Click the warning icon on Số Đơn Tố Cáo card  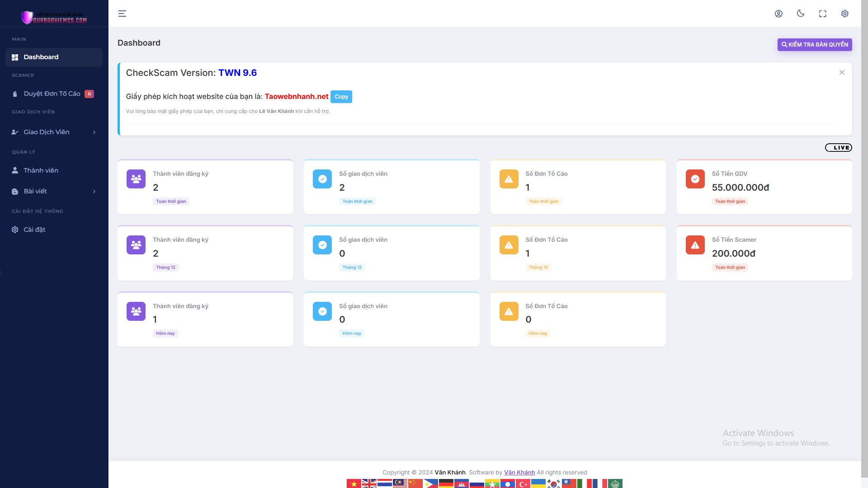509,179
